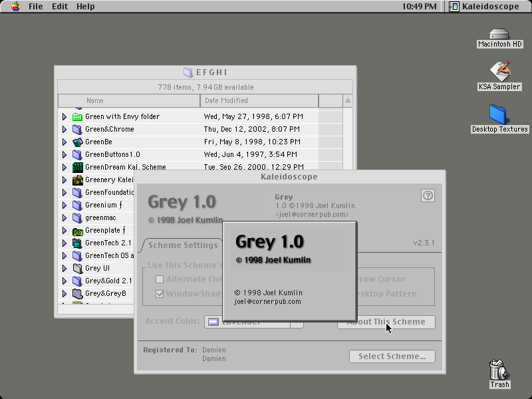The image size is (532, 399).
Task: Click the help question mark in Kaleidoscope
Action: [x=428, y=196]
